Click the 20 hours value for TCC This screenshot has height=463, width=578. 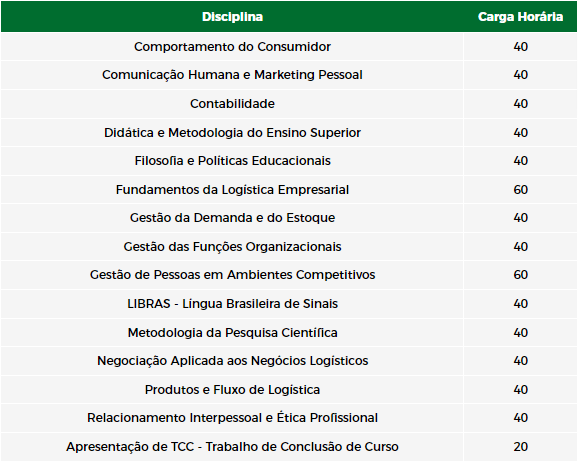tap(520, 447)
